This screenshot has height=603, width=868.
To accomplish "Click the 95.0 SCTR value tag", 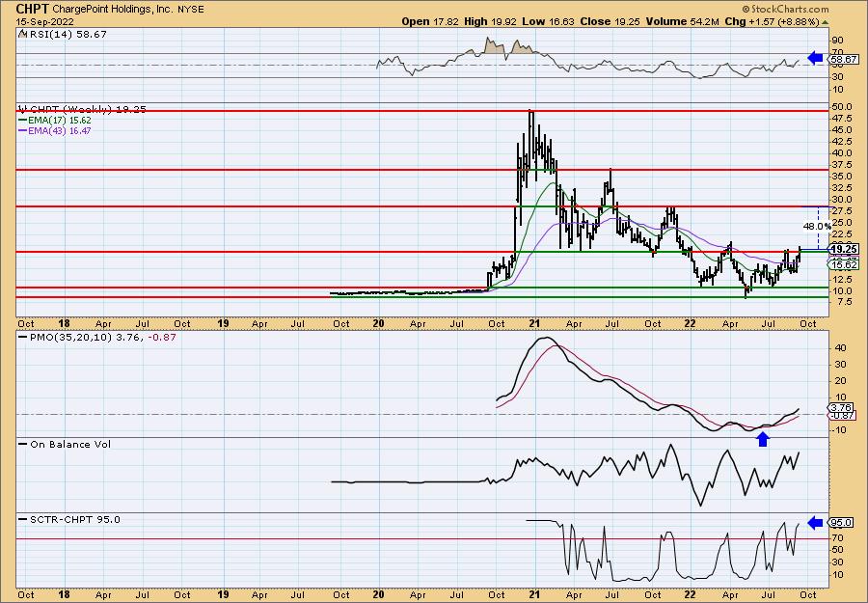I will [x=841, y=523].
